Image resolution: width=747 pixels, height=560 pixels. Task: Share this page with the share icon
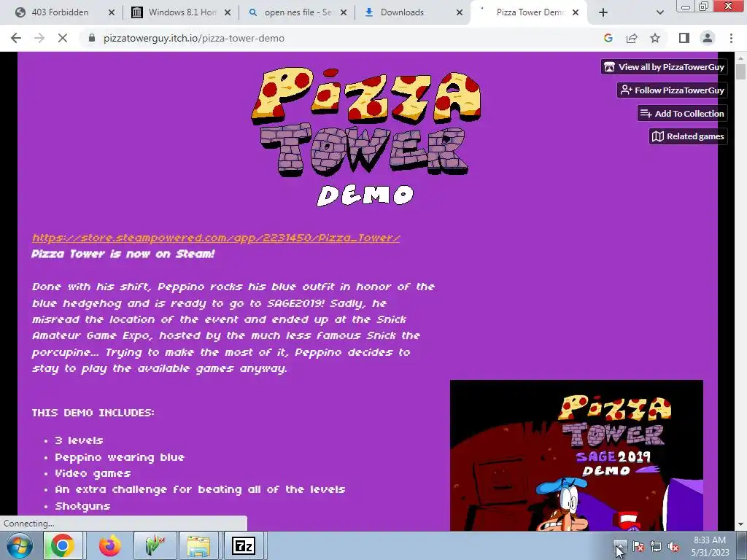pyautogui.click(x=632, y=38)
